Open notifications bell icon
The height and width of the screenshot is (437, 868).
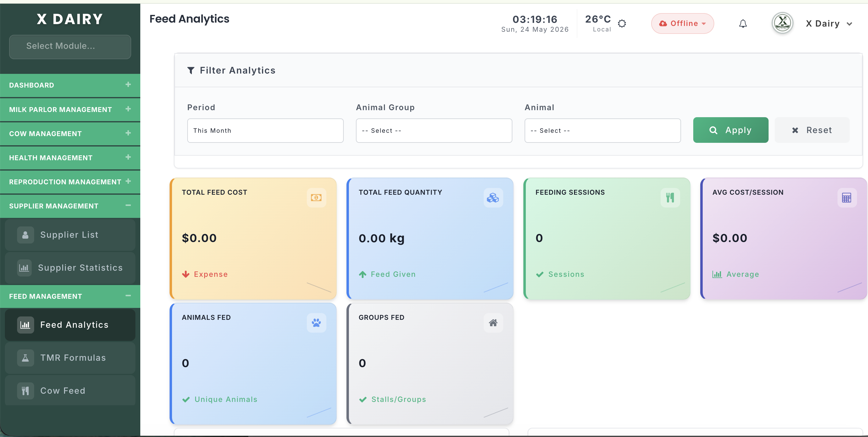pyautogui.click(x=743, y=23)
